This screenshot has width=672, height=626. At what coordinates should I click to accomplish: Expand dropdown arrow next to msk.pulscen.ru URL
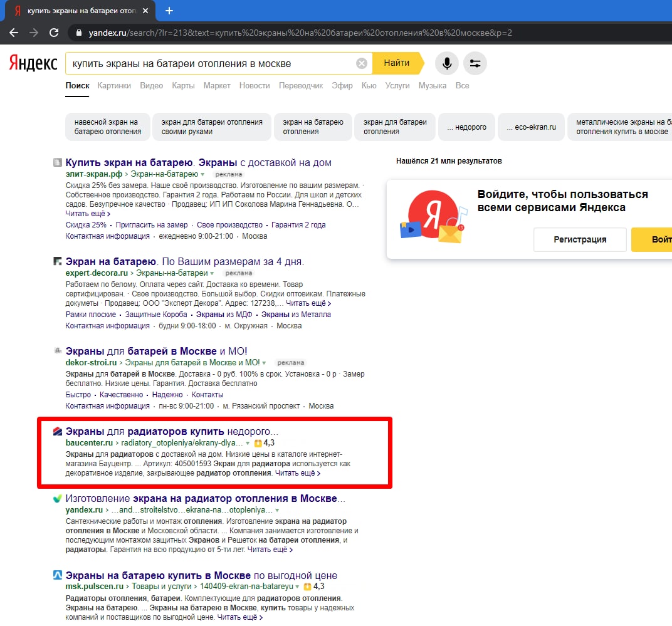297,587
